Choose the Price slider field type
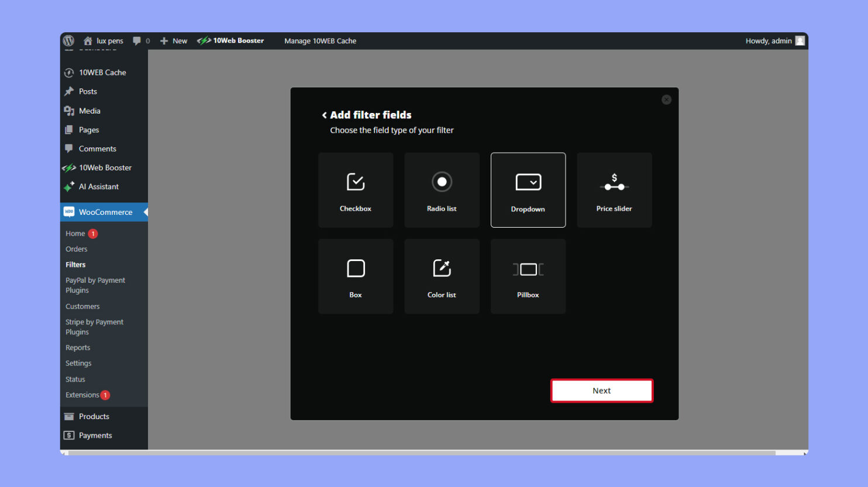 pos(614,190)
